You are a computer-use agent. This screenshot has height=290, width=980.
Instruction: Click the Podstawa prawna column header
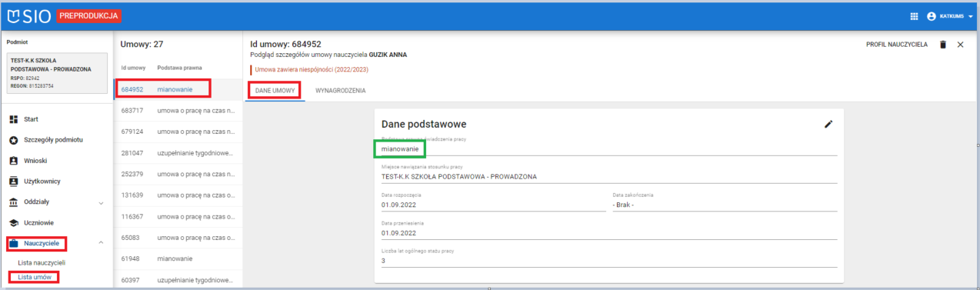pos(179,68)
